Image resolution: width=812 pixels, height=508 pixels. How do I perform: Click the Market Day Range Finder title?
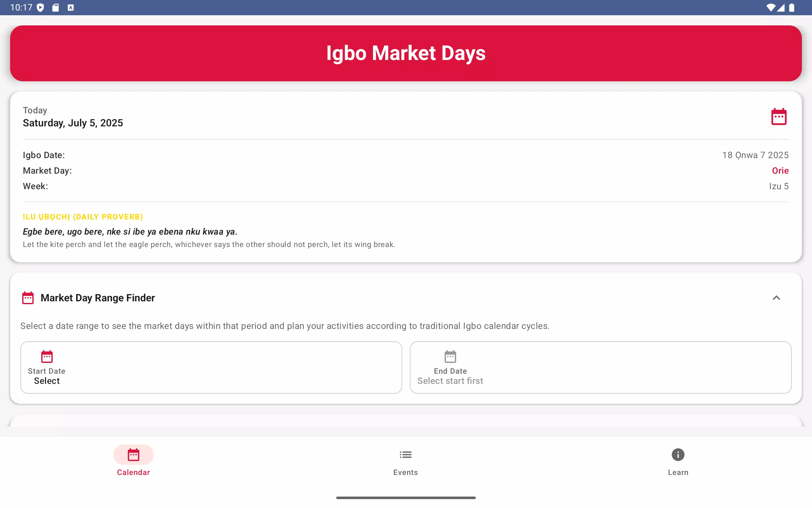[98, 298]
